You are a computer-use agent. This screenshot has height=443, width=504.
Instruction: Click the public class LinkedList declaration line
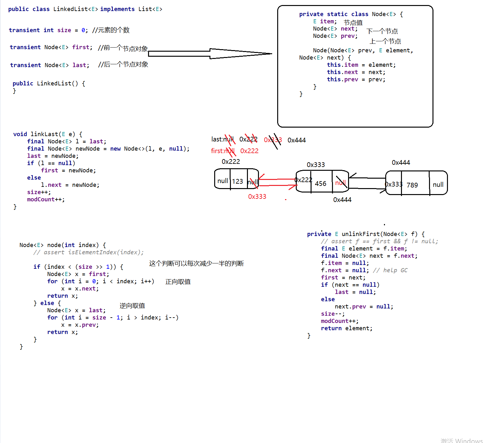[85, 9]
